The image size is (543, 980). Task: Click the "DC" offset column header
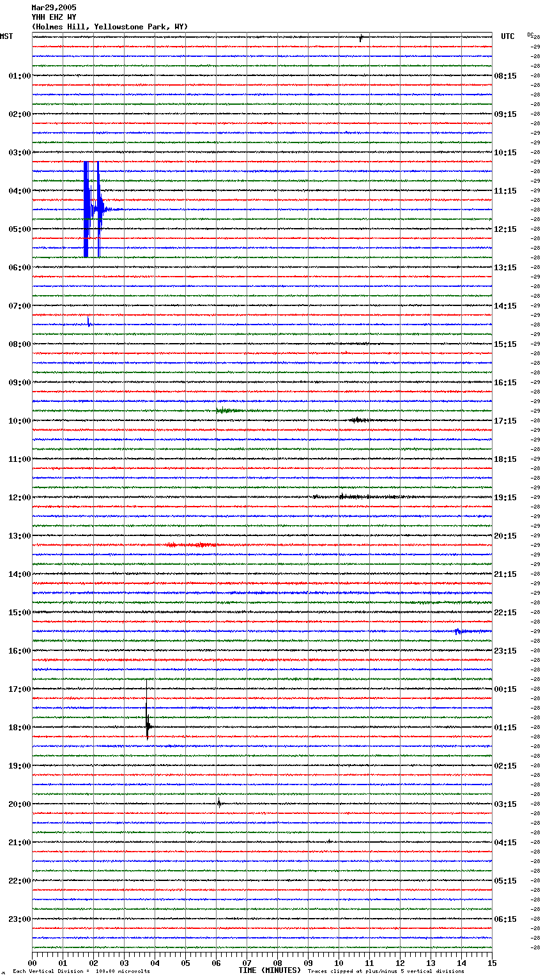530,34
